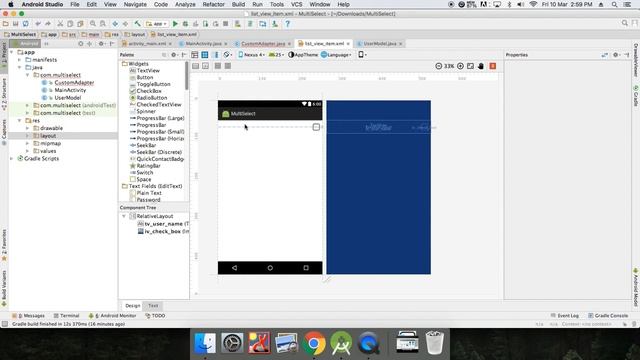Open Messages tool window
The height and width of the screenshot is (360, 640).
pyautogui.click(x=28, y=316)
